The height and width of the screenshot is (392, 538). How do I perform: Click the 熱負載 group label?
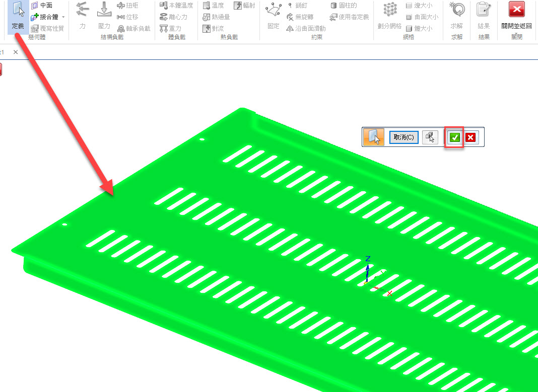click(229, 37)
